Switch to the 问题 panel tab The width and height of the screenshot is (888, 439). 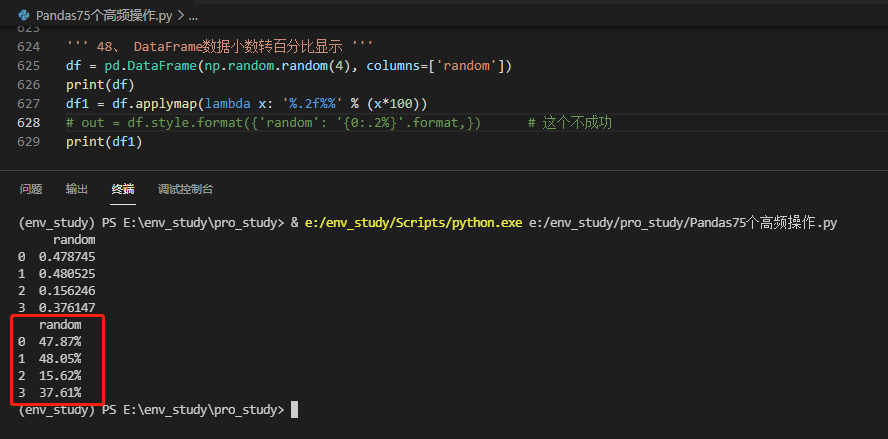click(31, 189)
